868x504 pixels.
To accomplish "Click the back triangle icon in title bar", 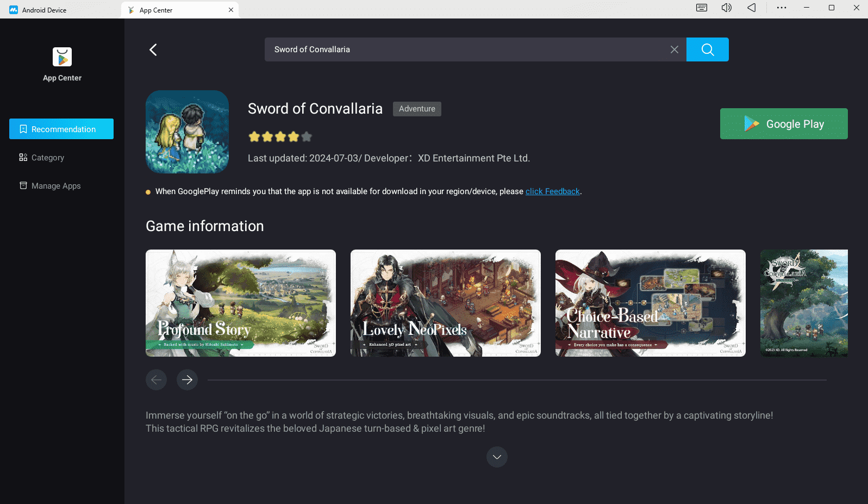I will point(751,8).
